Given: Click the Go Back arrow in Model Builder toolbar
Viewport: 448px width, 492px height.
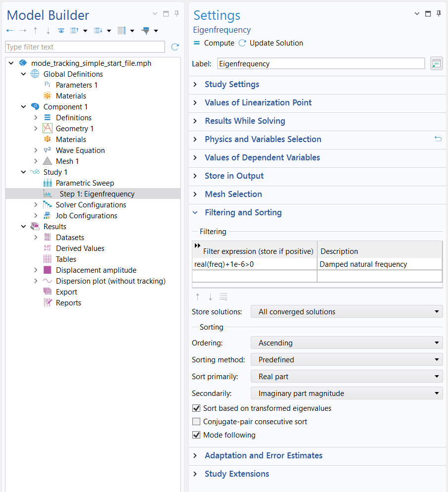Looking at the screenshot, I should 9,30.
